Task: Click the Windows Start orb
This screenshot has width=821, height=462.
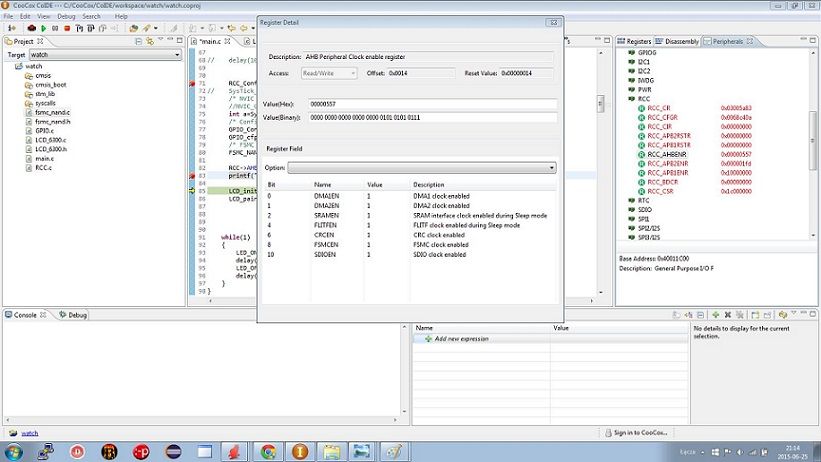Action: (13, 452)
